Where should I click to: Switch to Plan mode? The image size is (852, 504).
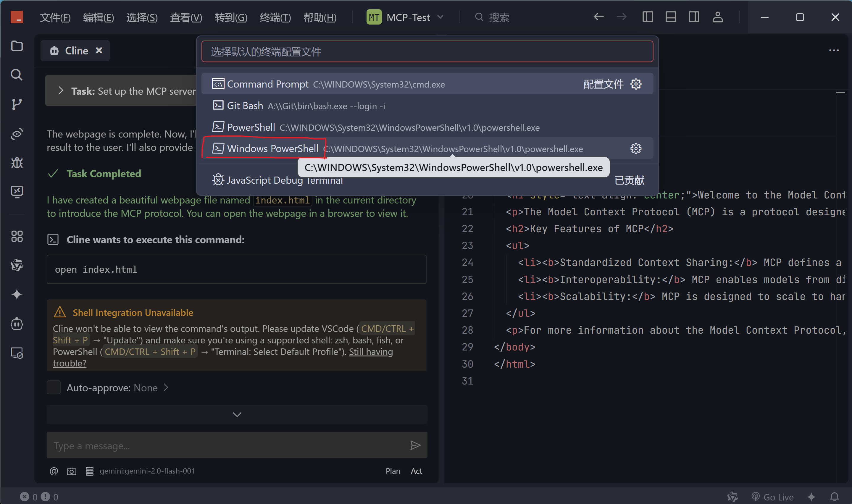click(393, 471)
